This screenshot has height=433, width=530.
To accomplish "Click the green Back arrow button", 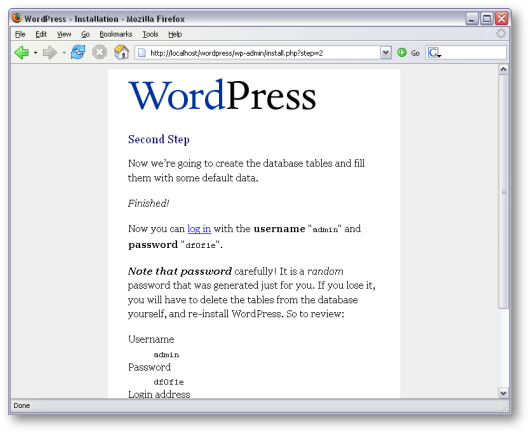I will pyautogui.click(x=22, y=53).
